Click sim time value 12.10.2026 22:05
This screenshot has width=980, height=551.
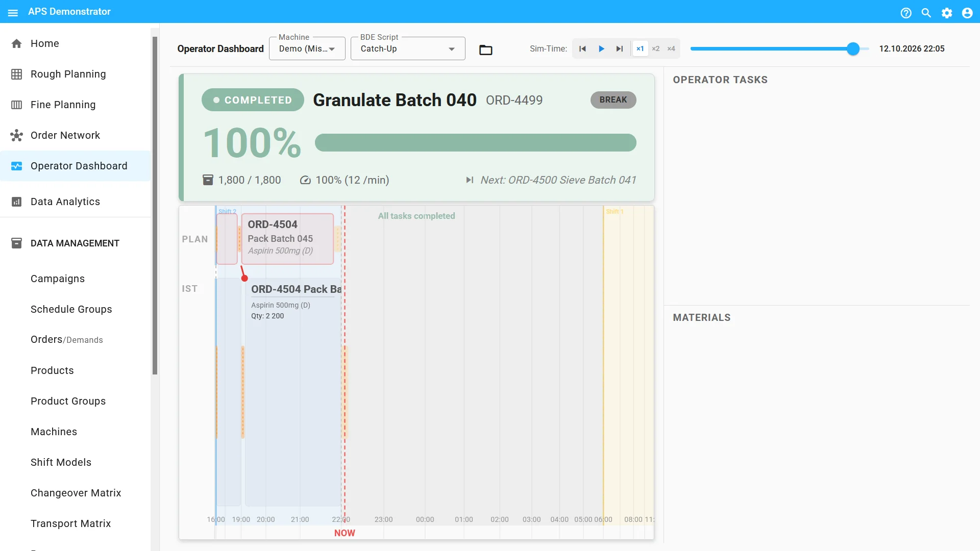point(912,49)
